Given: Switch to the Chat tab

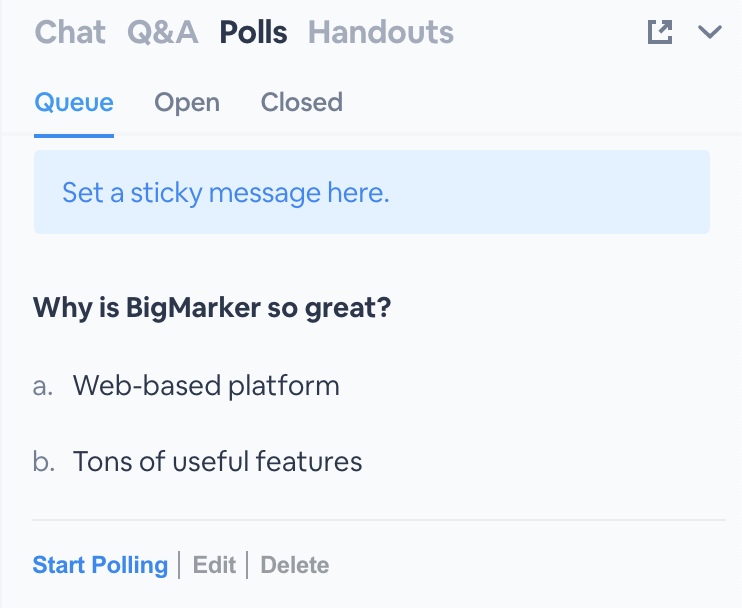Looking at the screenshot, I should (70, 33).
